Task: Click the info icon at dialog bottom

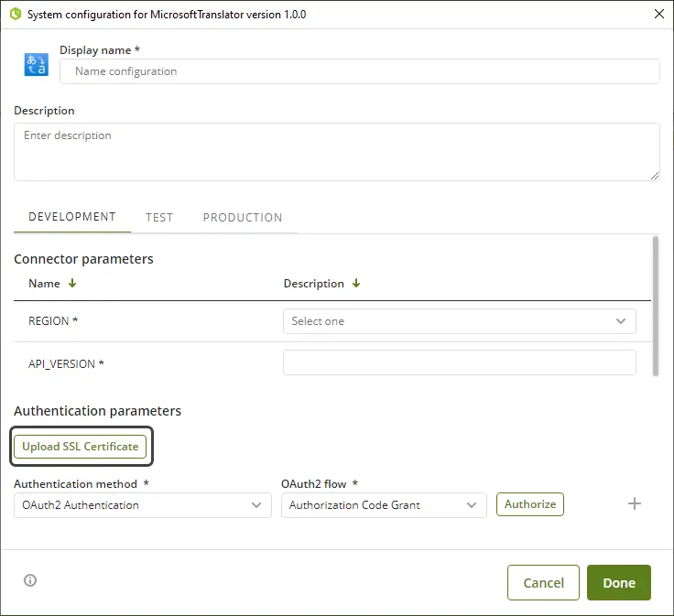Action: click(30, 580)
